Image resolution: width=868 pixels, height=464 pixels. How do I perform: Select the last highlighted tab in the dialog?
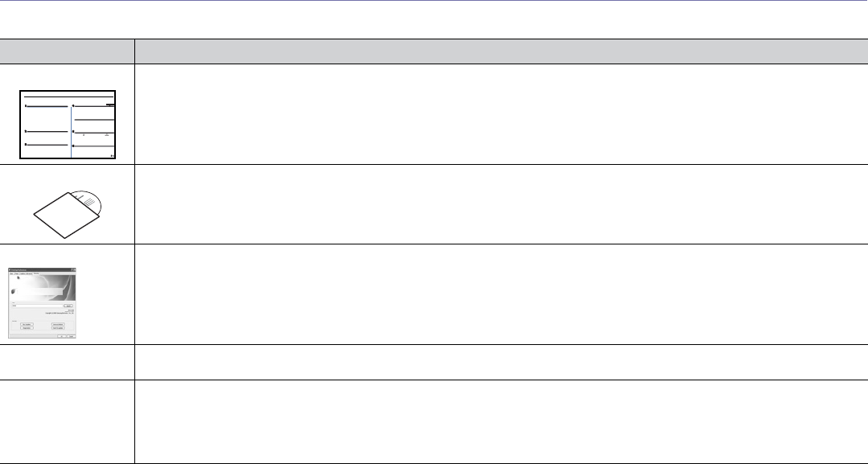(36, 273)
